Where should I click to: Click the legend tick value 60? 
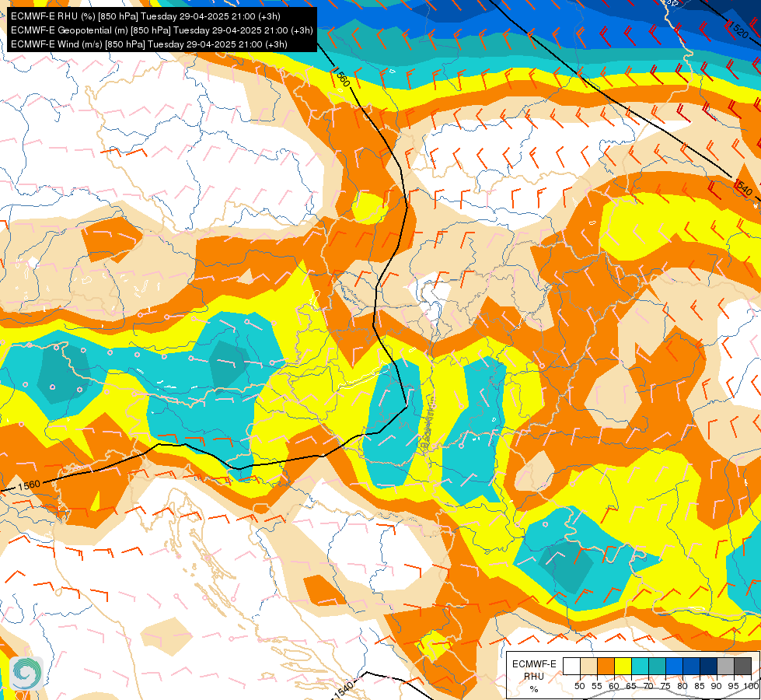tap(614, 686)
